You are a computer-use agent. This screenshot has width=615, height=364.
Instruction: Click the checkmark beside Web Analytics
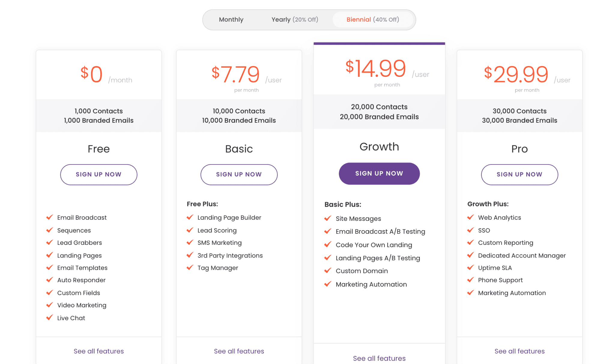coord(471,217)
